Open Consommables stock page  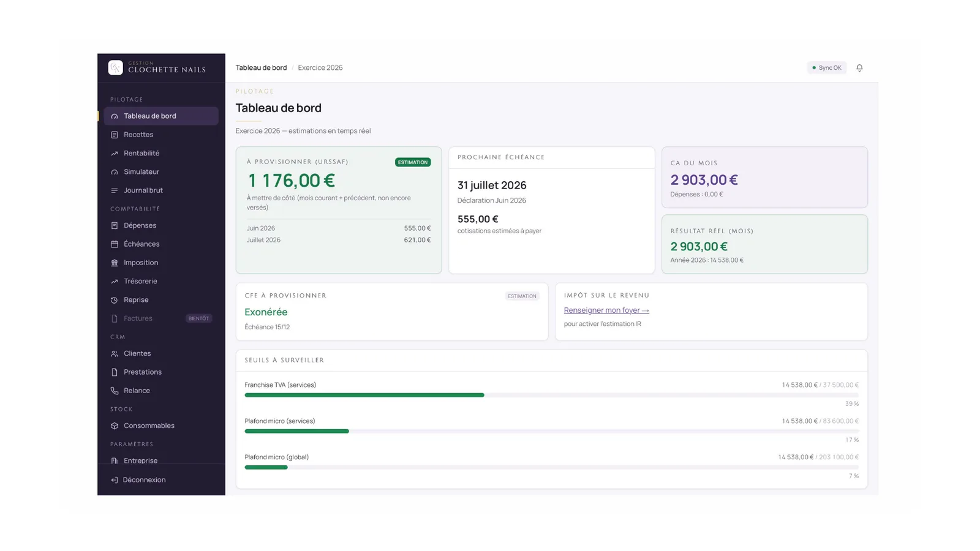(161, 425)
